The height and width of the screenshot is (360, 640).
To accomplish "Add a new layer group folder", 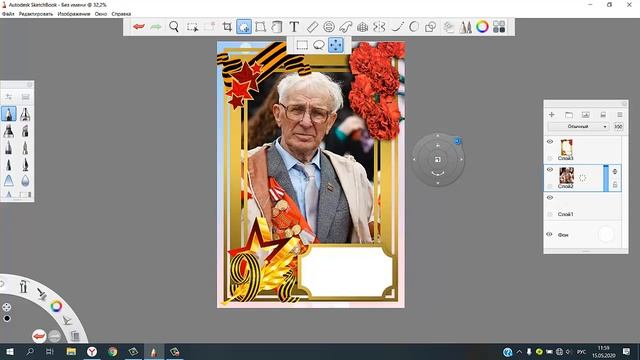I will [x=569, y=115].
